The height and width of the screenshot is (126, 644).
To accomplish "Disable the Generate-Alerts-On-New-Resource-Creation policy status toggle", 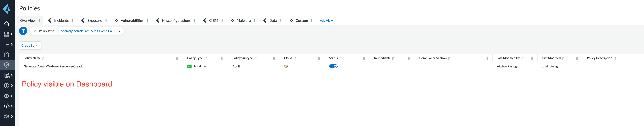I will (x=333, y=66).
